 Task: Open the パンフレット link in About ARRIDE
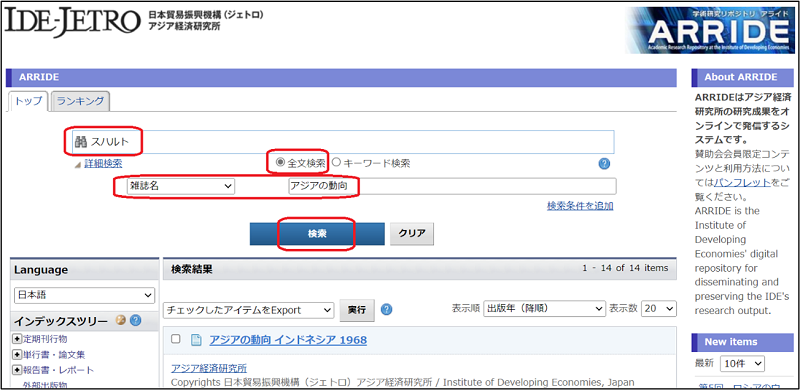[742, 182]
